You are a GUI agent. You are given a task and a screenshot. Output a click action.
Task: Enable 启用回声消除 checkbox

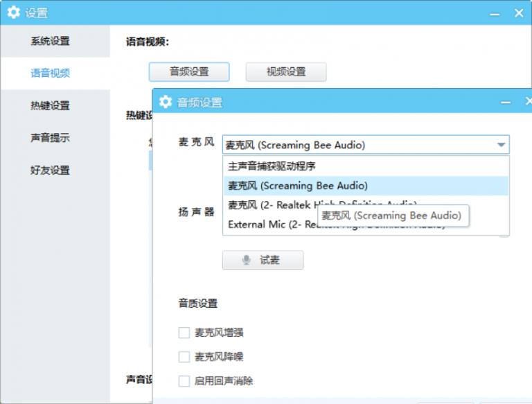[x=184, y=381]
